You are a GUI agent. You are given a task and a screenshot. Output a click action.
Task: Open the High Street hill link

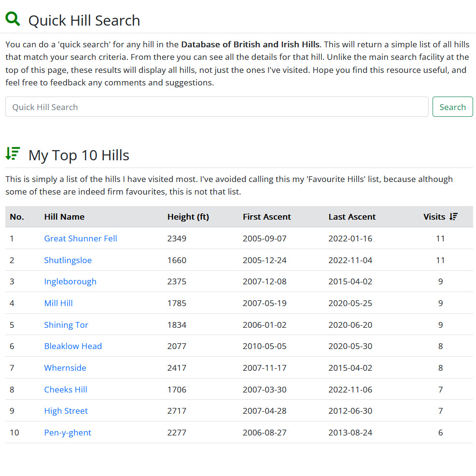[66, 411]
